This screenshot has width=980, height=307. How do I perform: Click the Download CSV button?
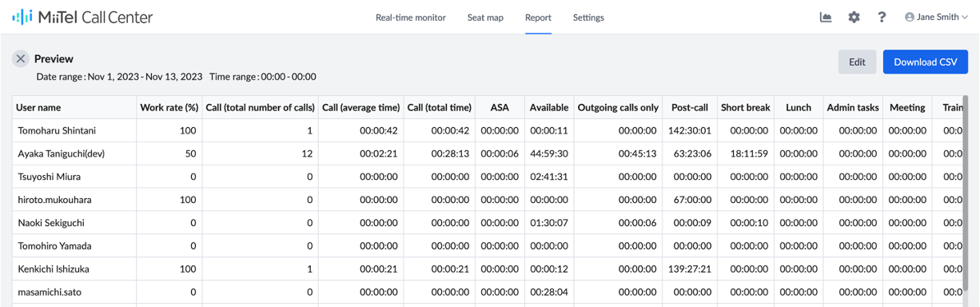pos(926,62)
